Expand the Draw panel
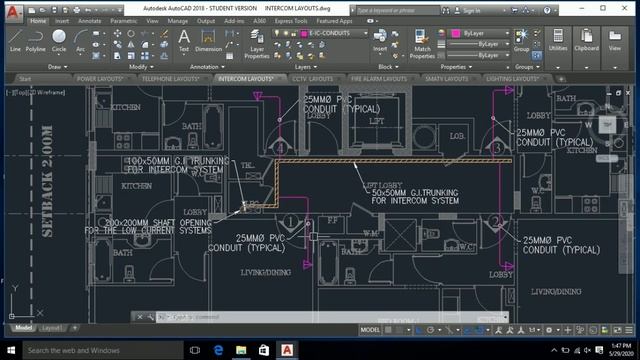640x360 pixels. (x=58, y=67)
